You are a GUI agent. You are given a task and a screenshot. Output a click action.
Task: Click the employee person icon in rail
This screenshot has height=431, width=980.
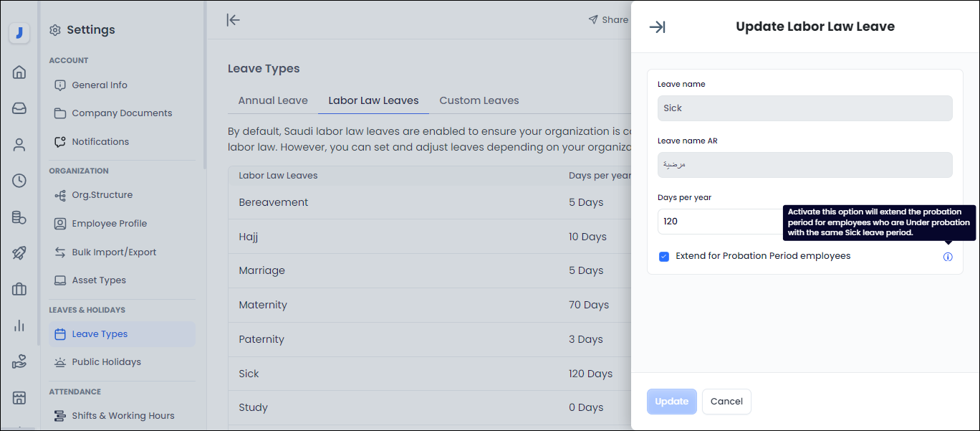click(19, 145)
